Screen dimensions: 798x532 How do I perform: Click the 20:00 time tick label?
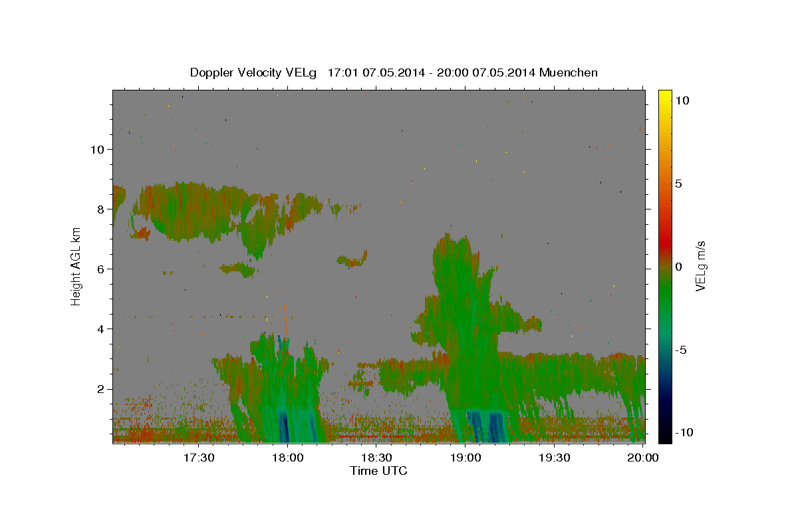click(x=643, y=458)
